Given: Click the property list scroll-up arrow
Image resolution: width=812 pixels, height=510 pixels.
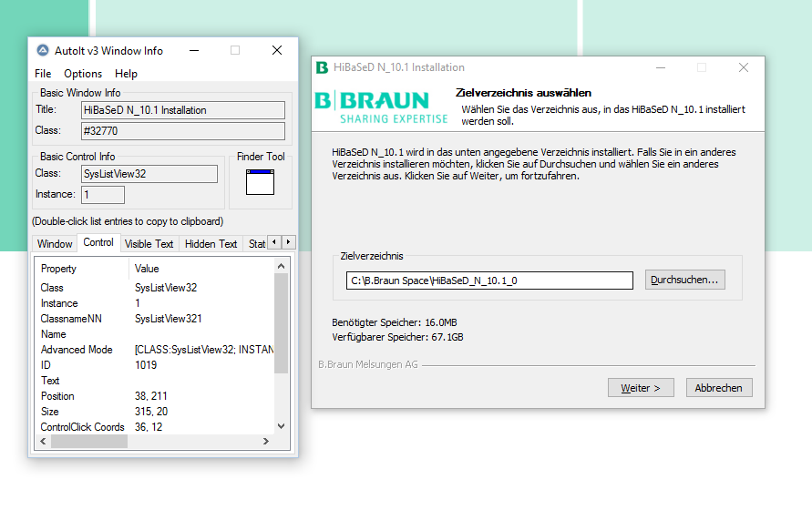Looking at the screenshot, I should 282,266.
